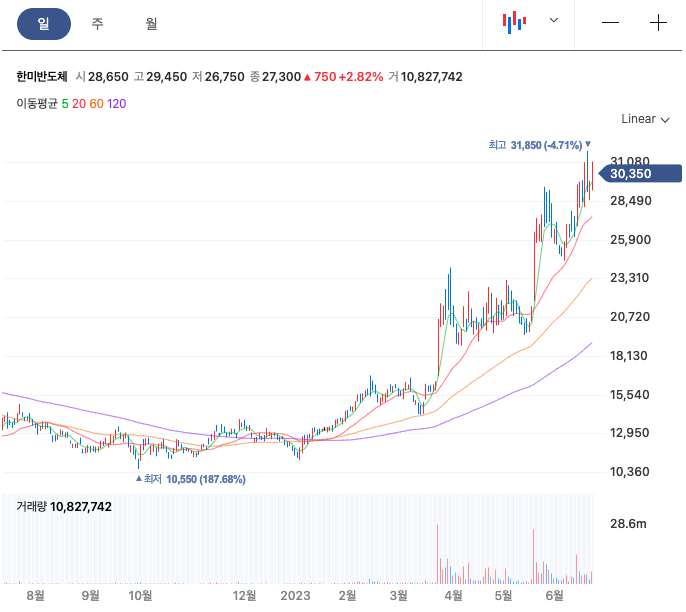Click the 12,950 price axis label
The height and width of the screenshot is (612, 686).
630,433
